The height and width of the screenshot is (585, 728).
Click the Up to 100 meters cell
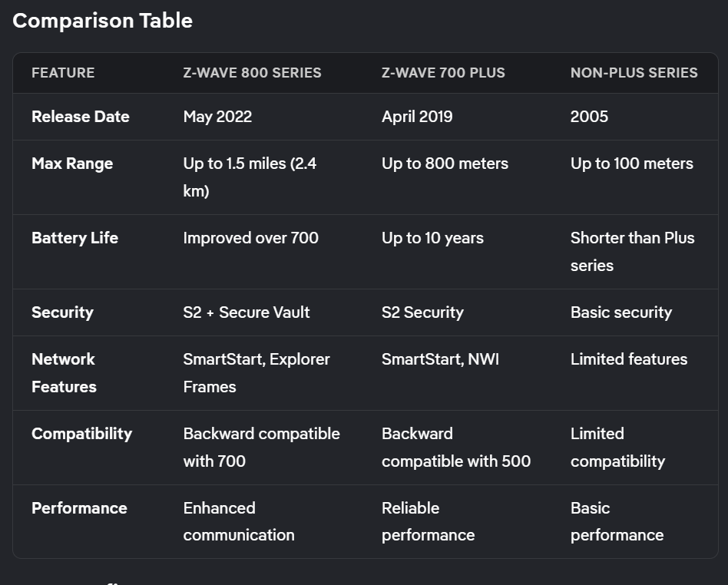coord(631,164)
